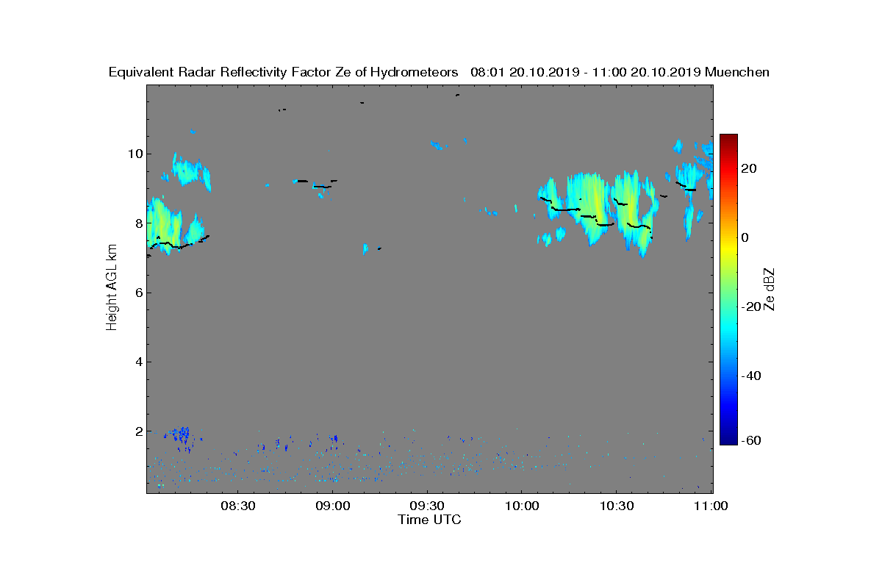The image size is (882, 588).
Task: Click the colorbar value 0
Action: coord(746,237)
